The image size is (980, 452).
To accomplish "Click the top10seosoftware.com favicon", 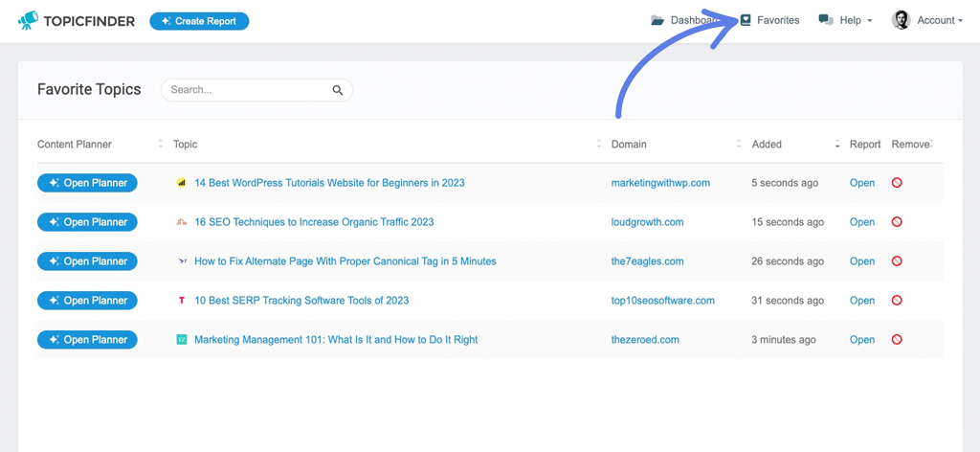I will (x=182, y=301).
